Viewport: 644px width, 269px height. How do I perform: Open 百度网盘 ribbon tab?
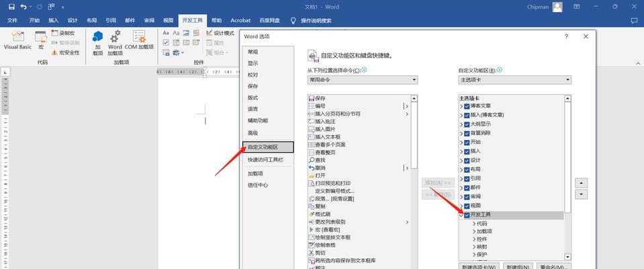[269, 20]
